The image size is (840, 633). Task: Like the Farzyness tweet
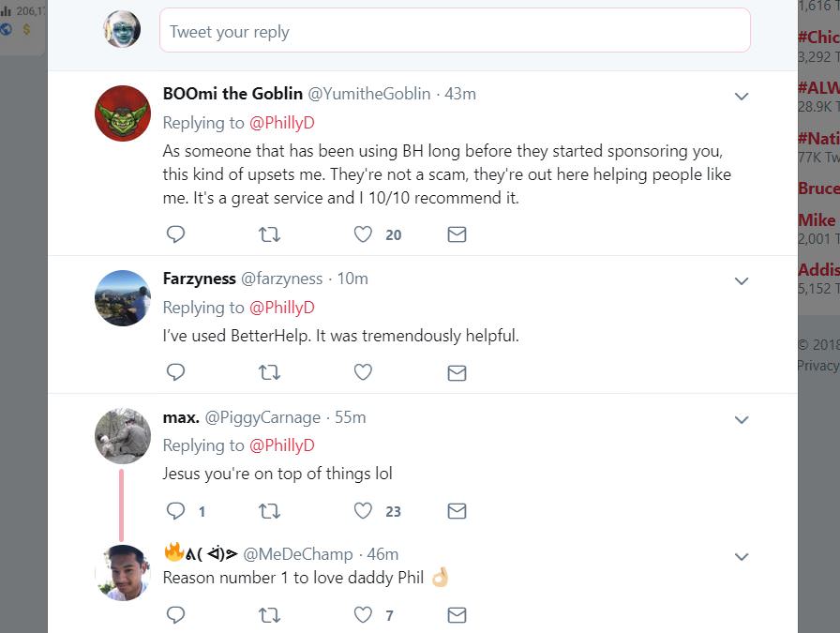pos(363,372)
